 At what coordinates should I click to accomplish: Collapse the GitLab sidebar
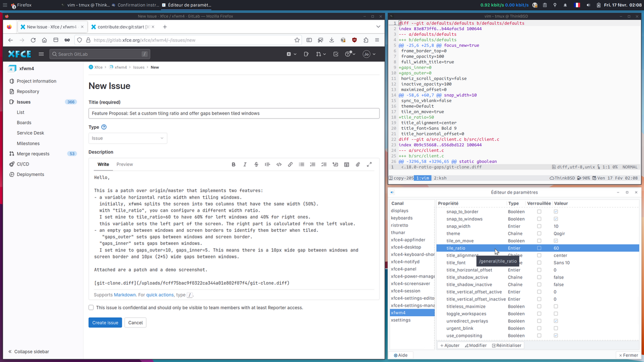(29, 352)
